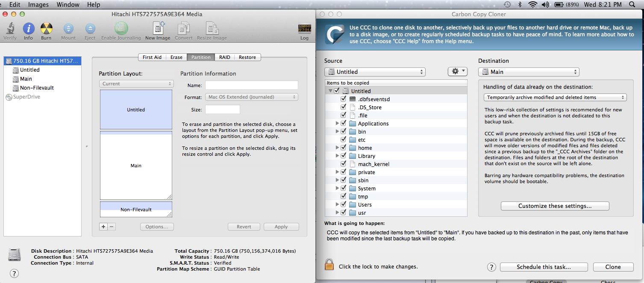Click Schedule this task button
Screen dimensions: 644x283
pyautogui.click(x=544, y=267)
